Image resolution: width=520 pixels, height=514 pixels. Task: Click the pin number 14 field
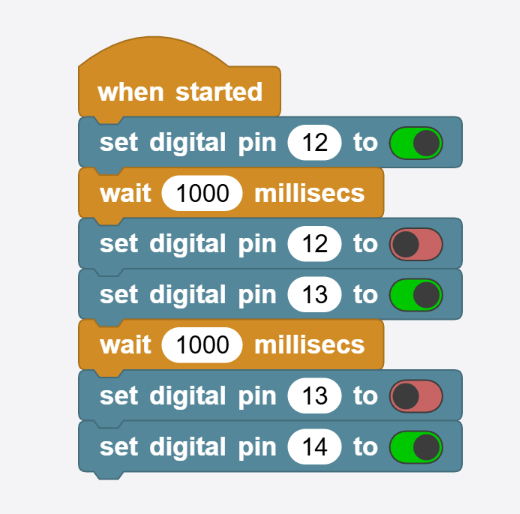[x=315, y=447]
